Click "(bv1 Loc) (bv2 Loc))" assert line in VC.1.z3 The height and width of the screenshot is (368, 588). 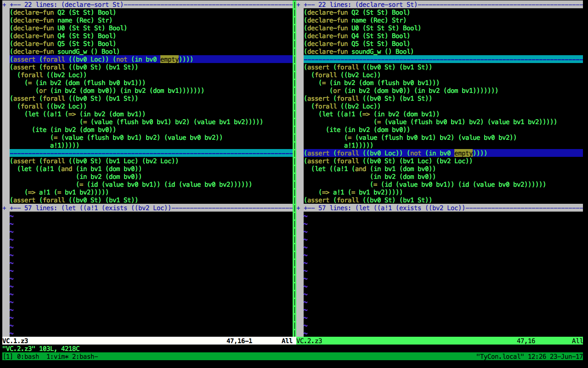94,161
